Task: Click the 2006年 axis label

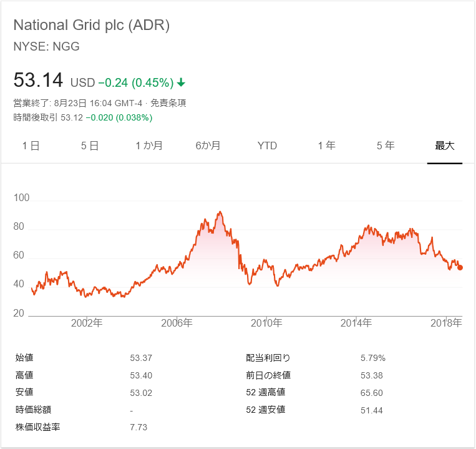Action: 177,323
